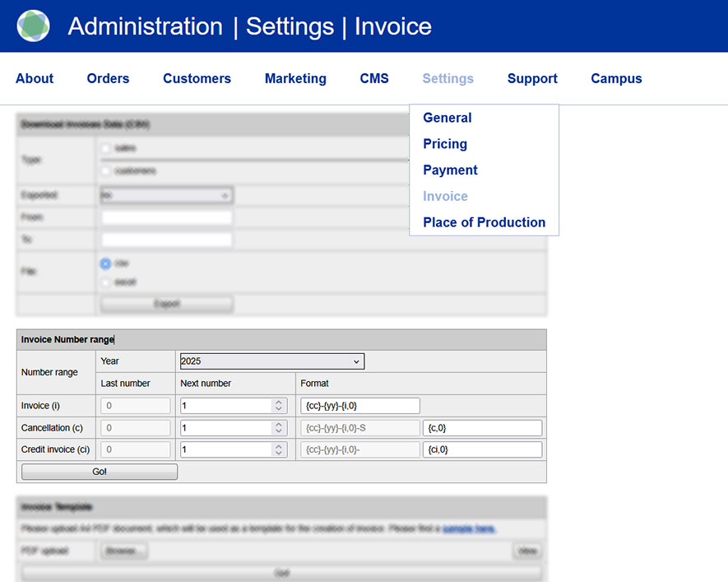Viewport: 728px width, 582px height.
Task: Select the csv file radio button
Action: point(105,264)
